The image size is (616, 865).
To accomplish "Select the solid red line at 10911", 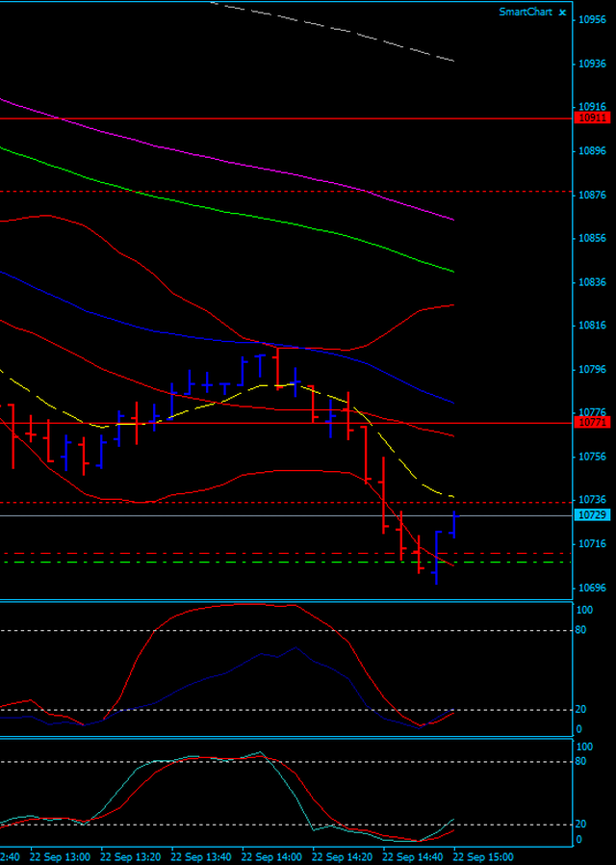I will point(289,118).
